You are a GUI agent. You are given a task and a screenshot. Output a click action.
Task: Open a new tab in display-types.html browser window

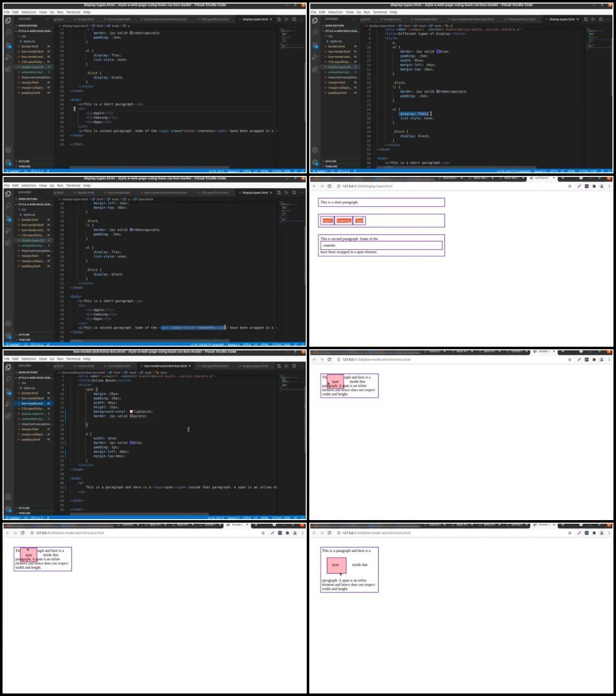pyautogui.click(x=563, y=178)
